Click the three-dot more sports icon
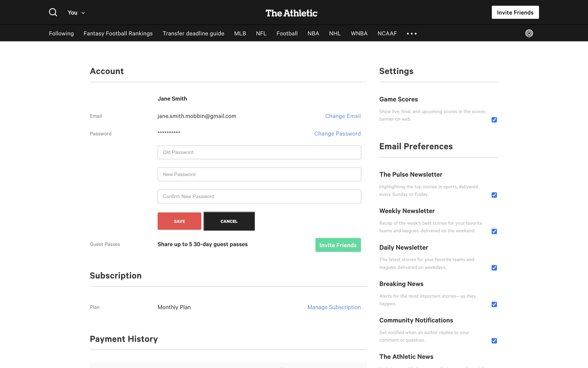This screenshot has height=368, width=588. (x=412, y=33)
